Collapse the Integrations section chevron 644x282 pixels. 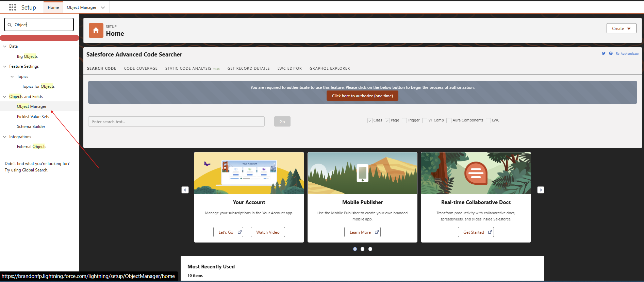click(5, 137)
